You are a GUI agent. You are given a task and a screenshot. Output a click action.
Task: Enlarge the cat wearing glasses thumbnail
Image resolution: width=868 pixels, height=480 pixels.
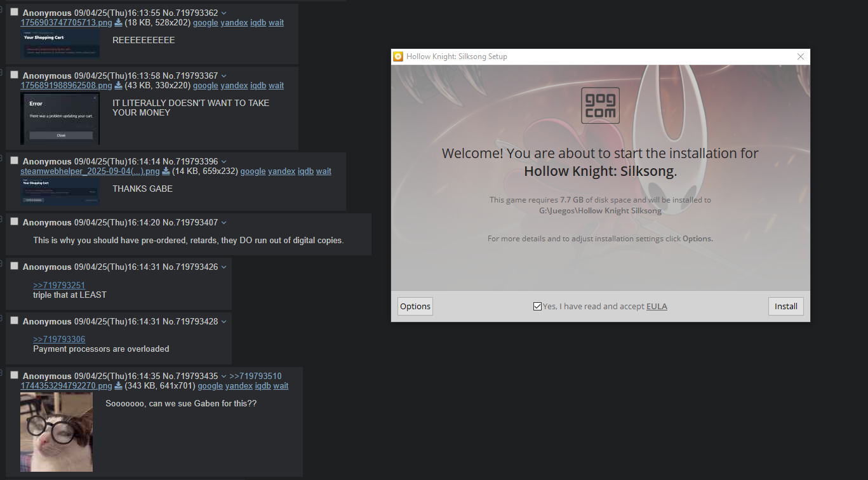(x=57, y=432)
